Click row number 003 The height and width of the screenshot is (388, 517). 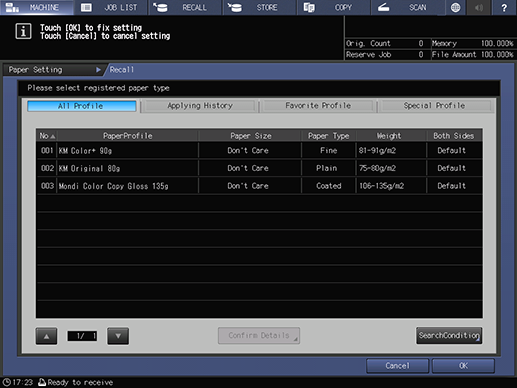47,186
